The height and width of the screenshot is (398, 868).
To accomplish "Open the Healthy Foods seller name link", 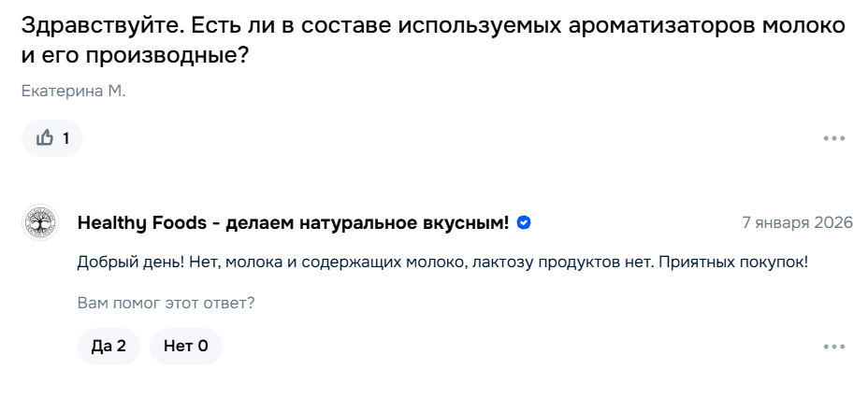I will click(139, 222).
